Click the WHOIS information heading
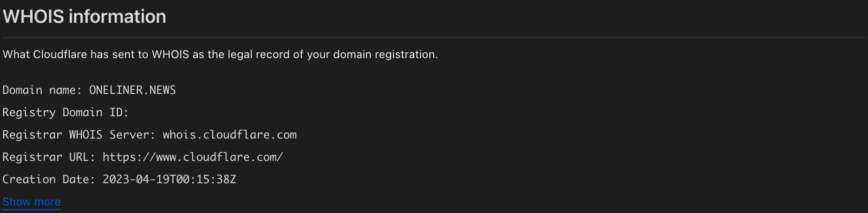The image size is (868, 213). (x=85, y=17)
